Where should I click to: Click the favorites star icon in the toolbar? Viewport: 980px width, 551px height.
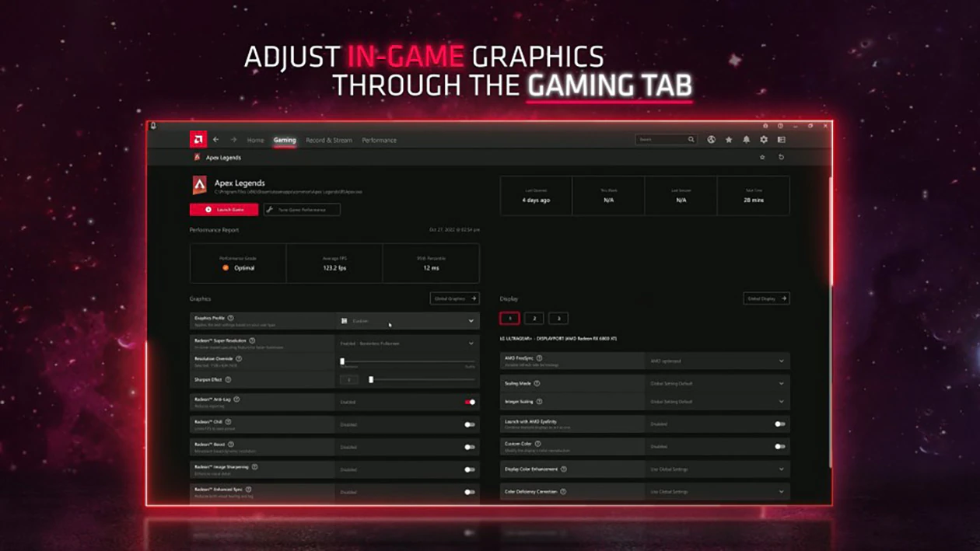[x=729, y=140]
